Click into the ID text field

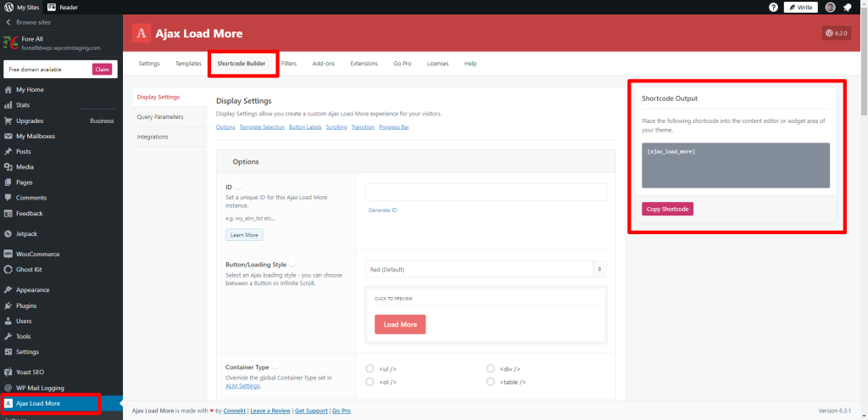tap(486, 193)
